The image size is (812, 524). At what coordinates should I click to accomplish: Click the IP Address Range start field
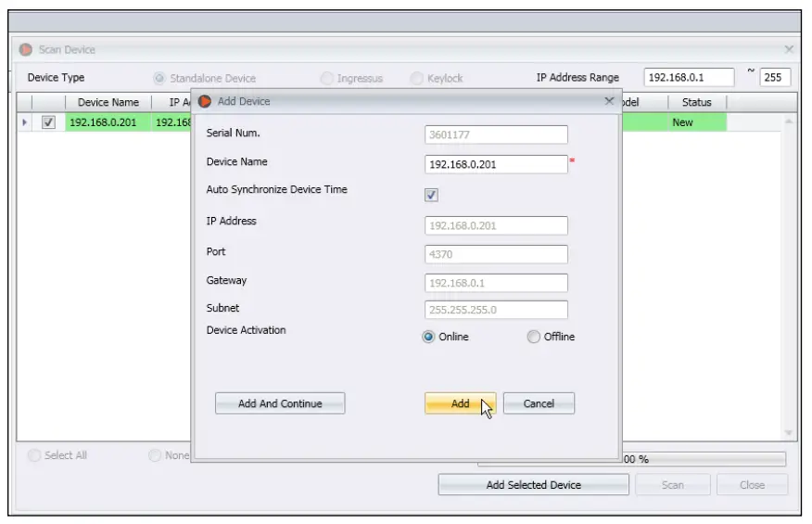[x=689, y=77]
